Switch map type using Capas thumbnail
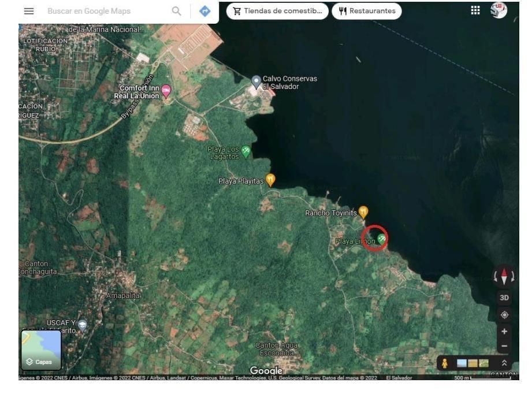Screen dimensions: 532x401 pyautogui.click(x=41, y=350)
